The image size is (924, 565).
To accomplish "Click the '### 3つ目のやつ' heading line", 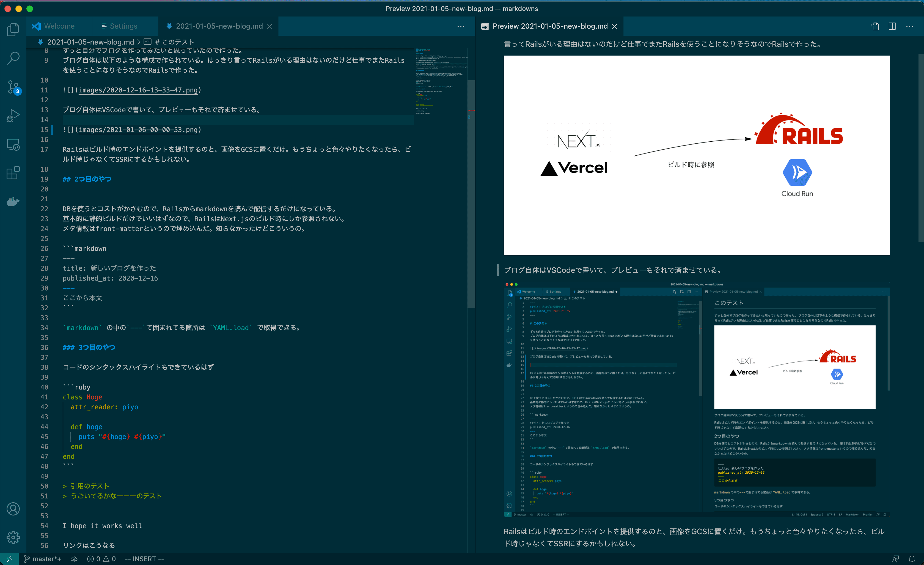I will click(x=89, y=348).
